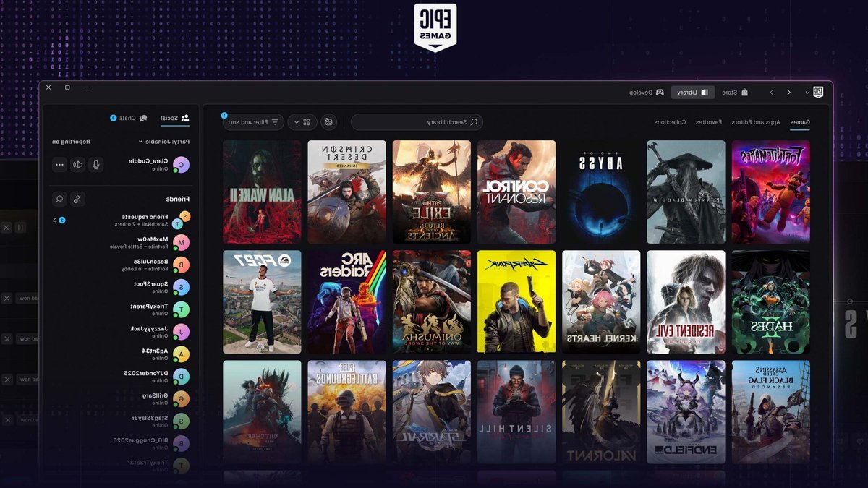Open the Develop section
Image resolution: width=868 pixels, height=488 pixels.
point(646,93)
